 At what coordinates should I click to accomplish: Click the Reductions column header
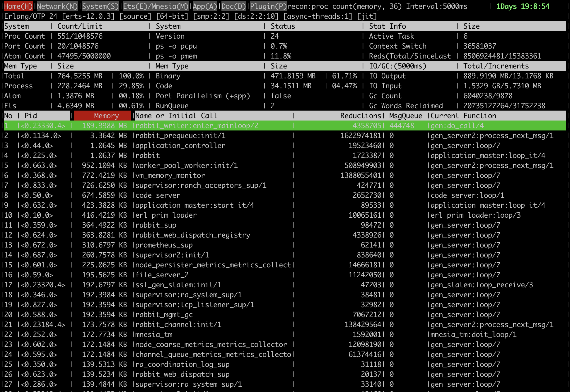[x=361, y=116]
